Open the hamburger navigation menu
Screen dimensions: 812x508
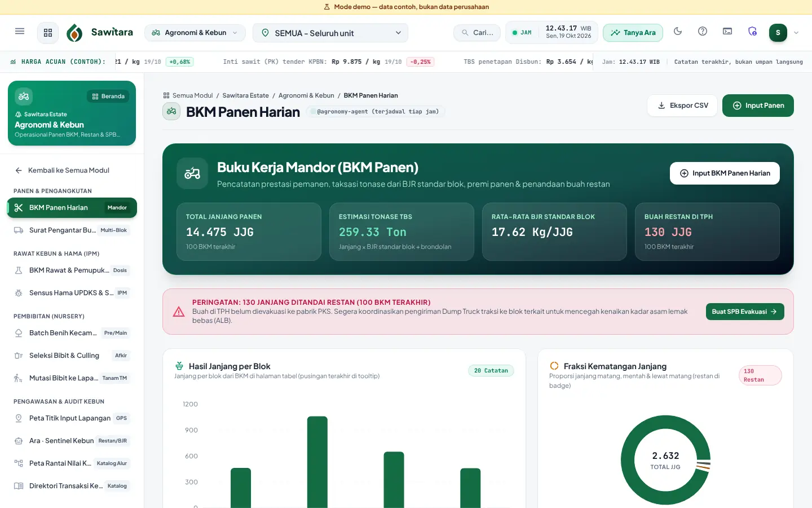click(x=20, y=32)
